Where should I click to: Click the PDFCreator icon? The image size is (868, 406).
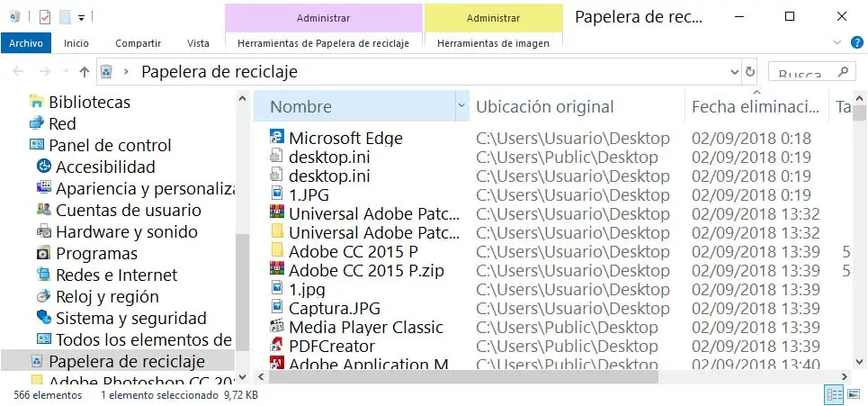coord(277,345)
